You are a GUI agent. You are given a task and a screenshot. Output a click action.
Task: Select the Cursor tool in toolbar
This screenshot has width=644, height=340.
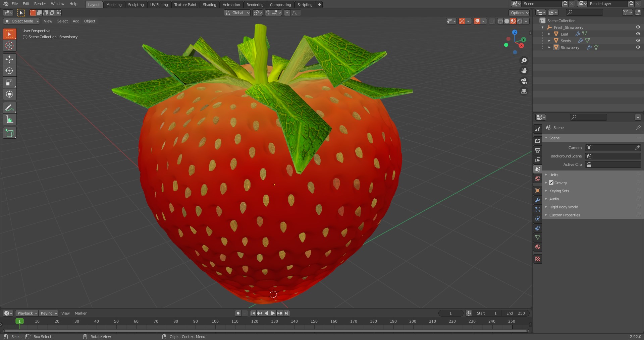[9, 46]
